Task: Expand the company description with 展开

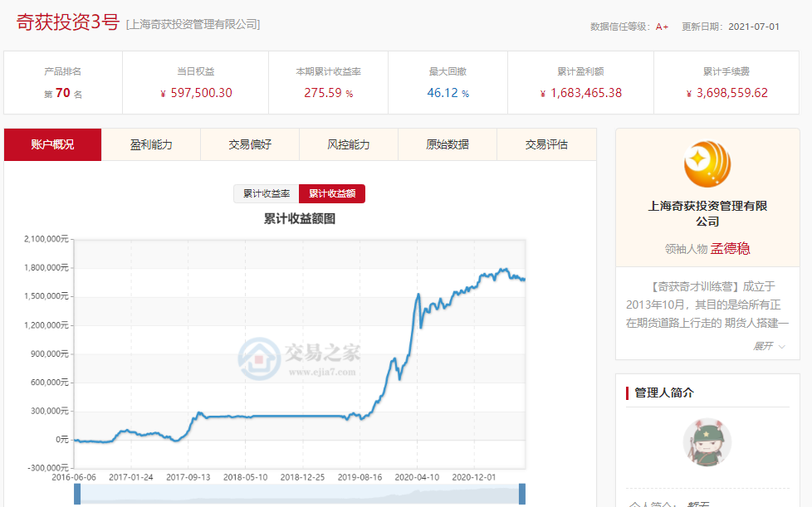Action: click(769, 345)
